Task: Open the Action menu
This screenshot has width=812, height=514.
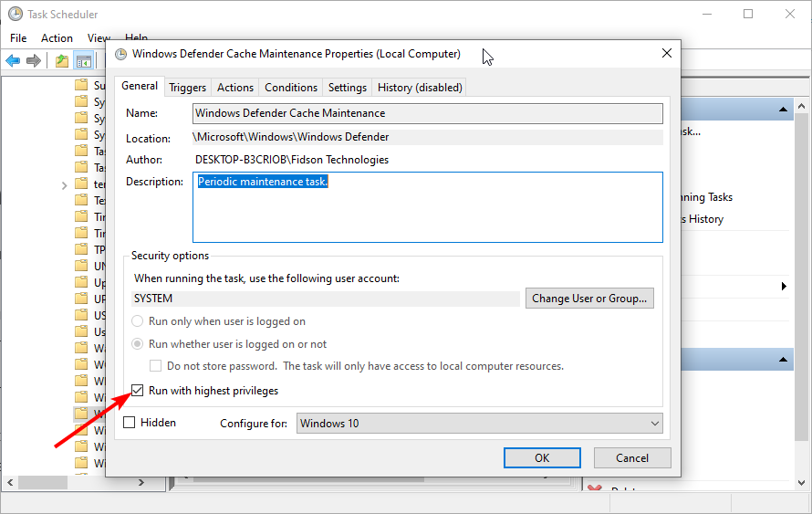Action: (57, 37)
